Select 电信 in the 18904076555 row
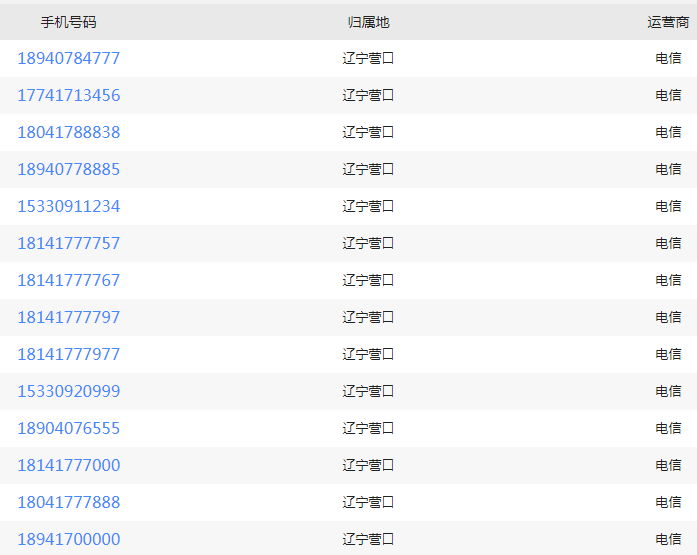The image size is (697, 555). [668, 428]
